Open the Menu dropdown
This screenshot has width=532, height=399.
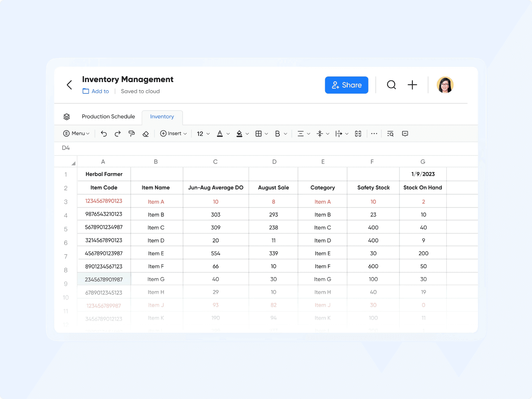point(76,133)
